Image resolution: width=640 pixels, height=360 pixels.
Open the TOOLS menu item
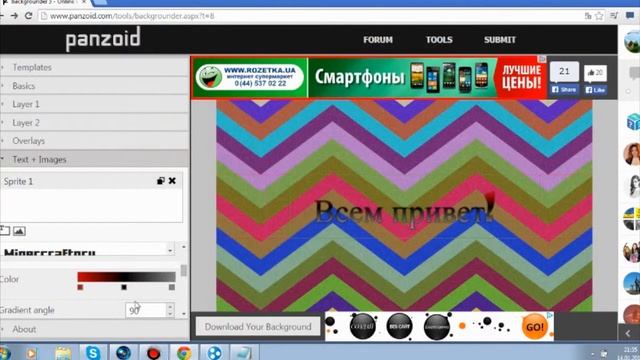[439, 40]
